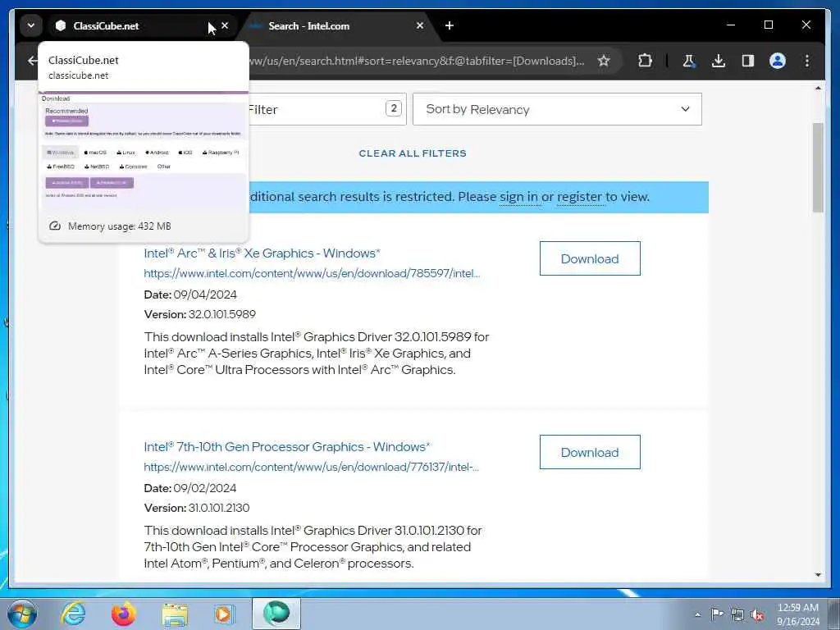Toggle the browser side panel
Image resolution: width=840 pixels, height=630 pixels.
(748, 61)
